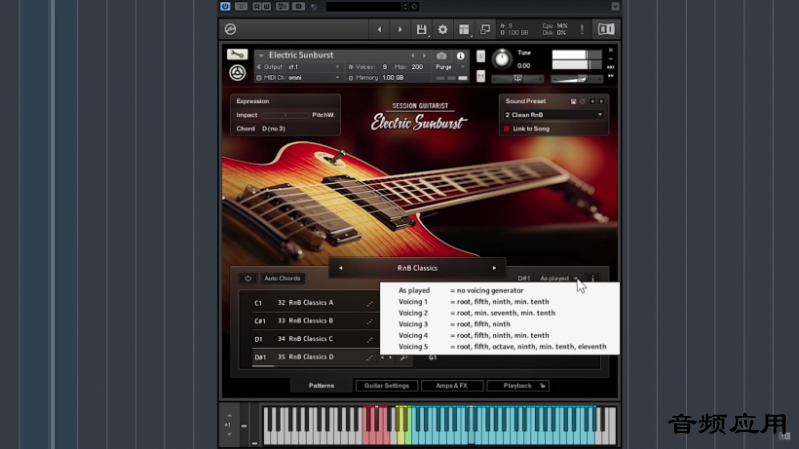The height and width of the screenshot is (449, 799).
Task: Open the MIDI Ch omni dropdown
Action: (x=298, y=77)
